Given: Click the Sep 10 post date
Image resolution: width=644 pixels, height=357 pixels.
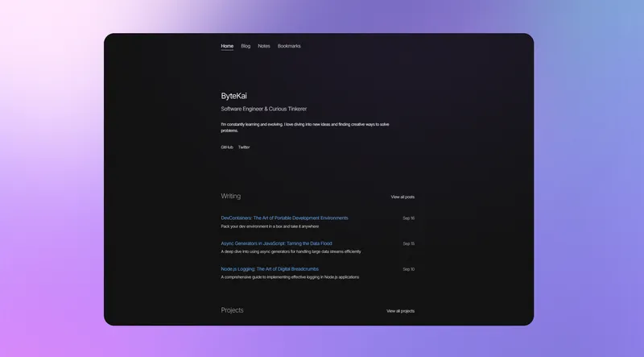Looking at the screenshot, I should [408, 269].
